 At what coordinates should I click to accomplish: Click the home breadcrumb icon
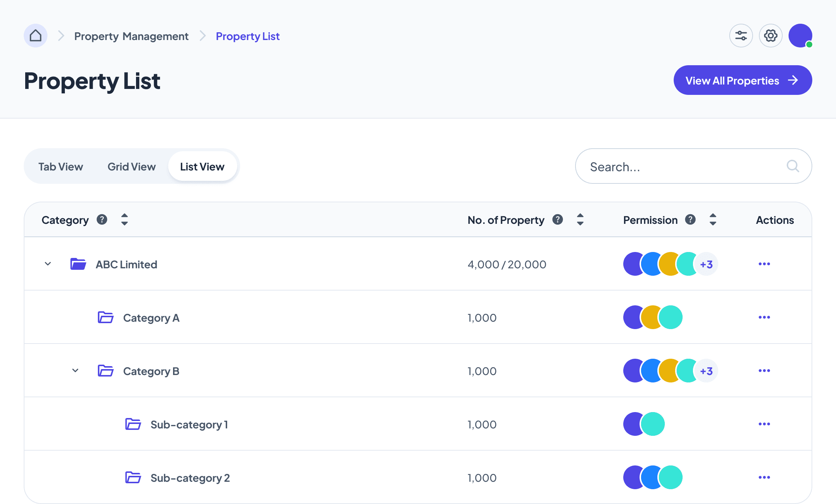click(36, 36)
